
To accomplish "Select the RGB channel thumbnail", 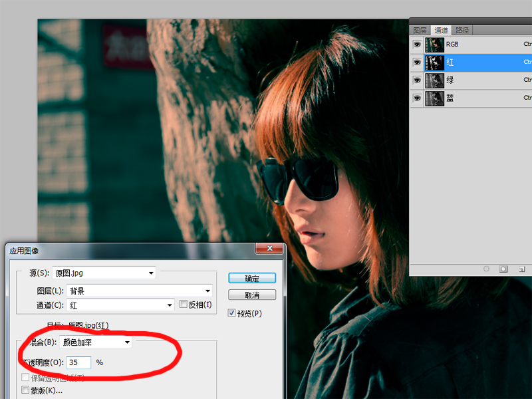I will click(x=434, y=45).
